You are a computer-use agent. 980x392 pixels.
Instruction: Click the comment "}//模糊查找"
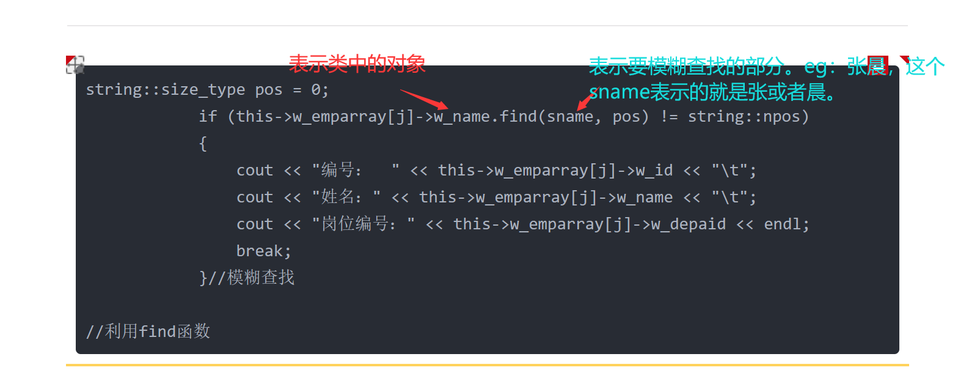coord(247,278)
